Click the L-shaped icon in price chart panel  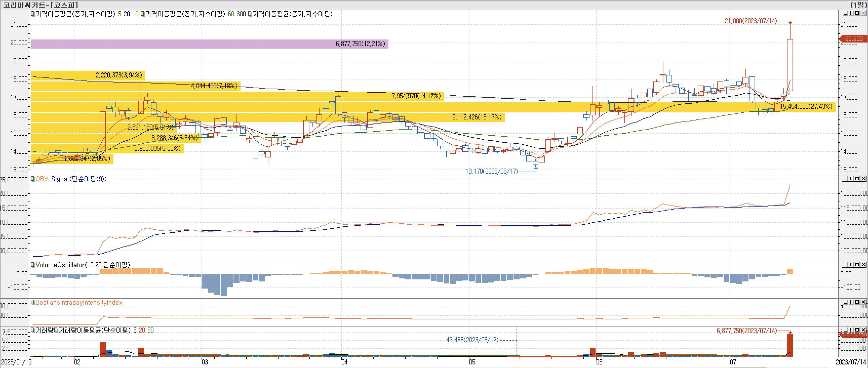845,13
